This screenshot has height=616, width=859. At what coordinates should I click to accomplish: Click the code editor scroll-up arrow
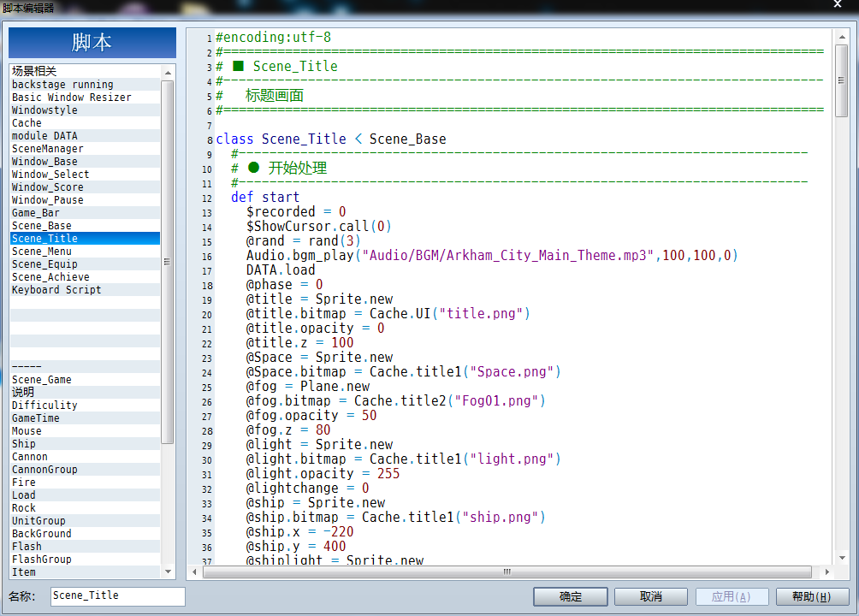[842, 38]
